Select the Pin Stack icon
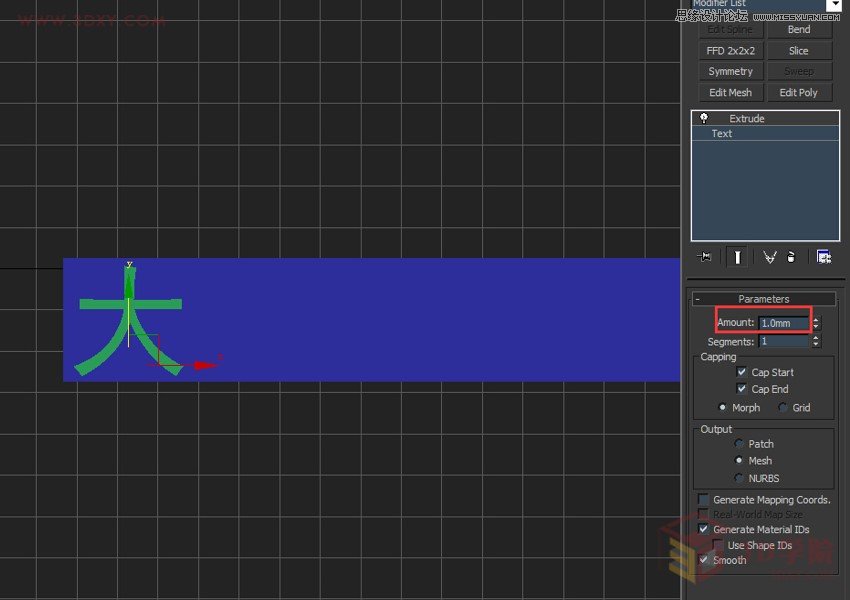 704,257
